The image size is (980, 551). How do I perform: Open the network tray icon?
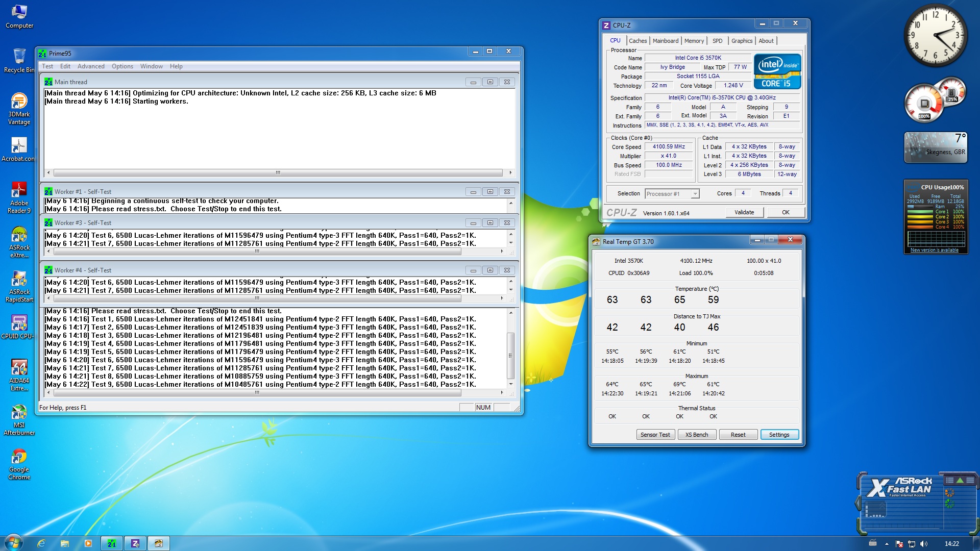[912, 544]
